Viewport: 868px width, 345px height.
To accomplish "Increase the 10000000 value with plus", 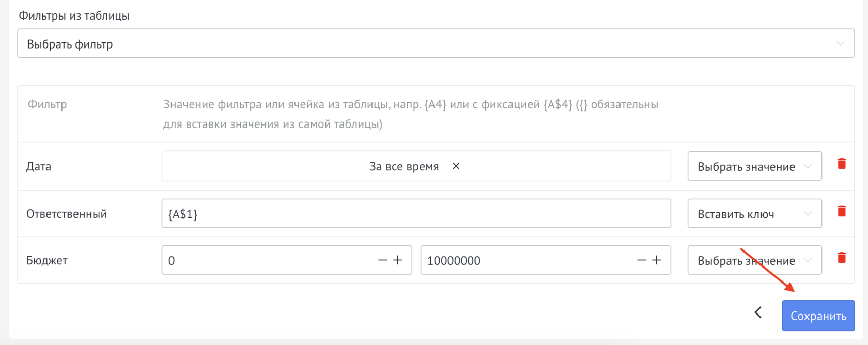I will tap(656, 260).
